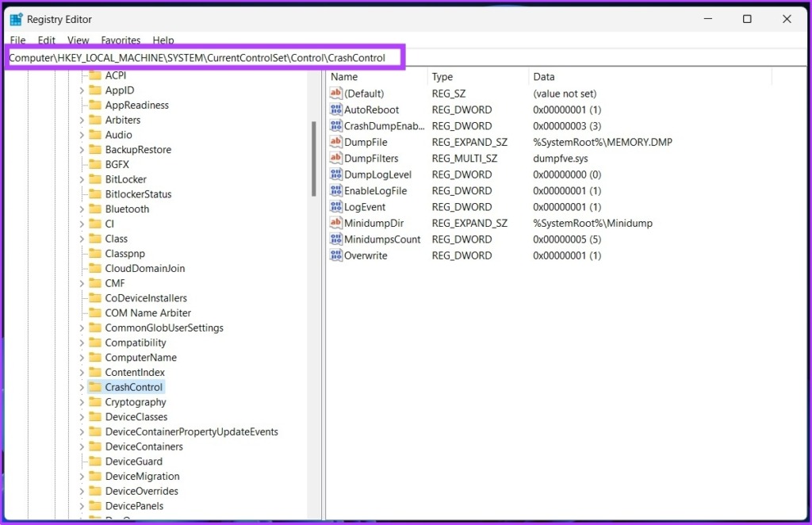Expand the Arbiters key
This screenshot has width=812, height=525.
click(82, 120)
